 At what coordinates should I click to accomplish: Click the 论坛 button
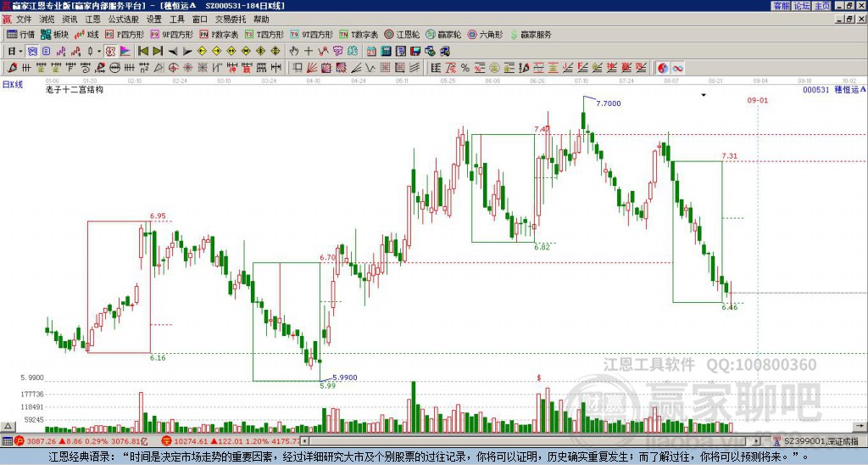802,6
